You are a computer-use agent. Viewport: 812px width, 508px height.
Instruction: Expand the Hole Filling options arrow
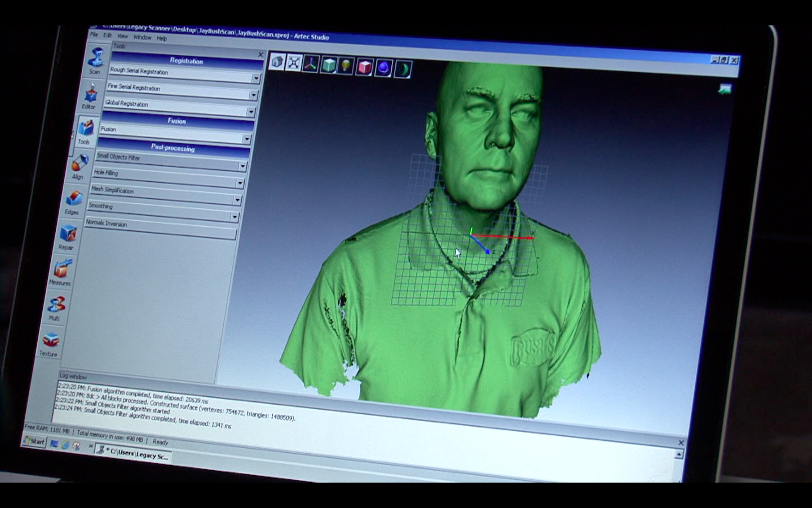click(x=240, y=183)
